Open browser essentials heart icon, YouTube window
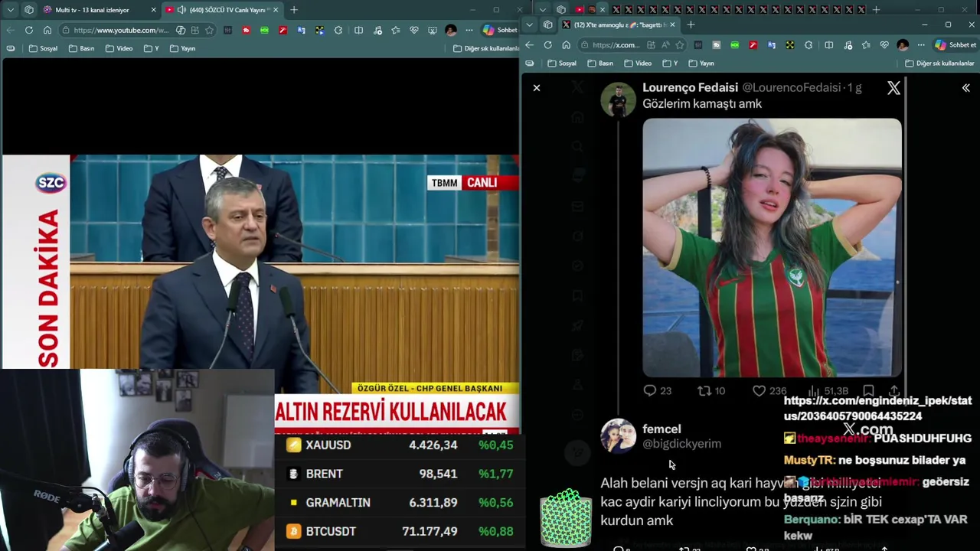This screenshot has height=551, width=980. 414,30
